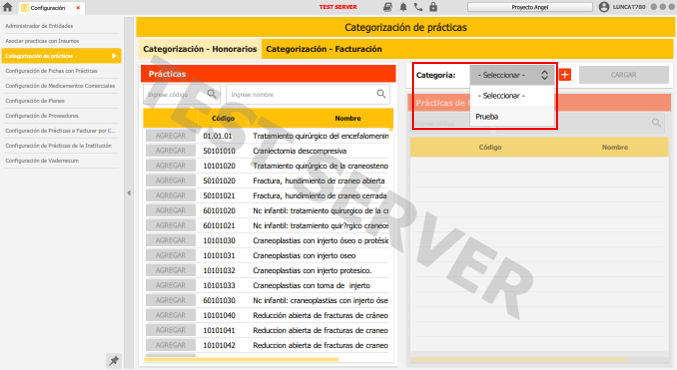Image resolution: width=677 pixels, height=370 pixels.
Task: Click search icon in name filter field
Action: point(381,94)
